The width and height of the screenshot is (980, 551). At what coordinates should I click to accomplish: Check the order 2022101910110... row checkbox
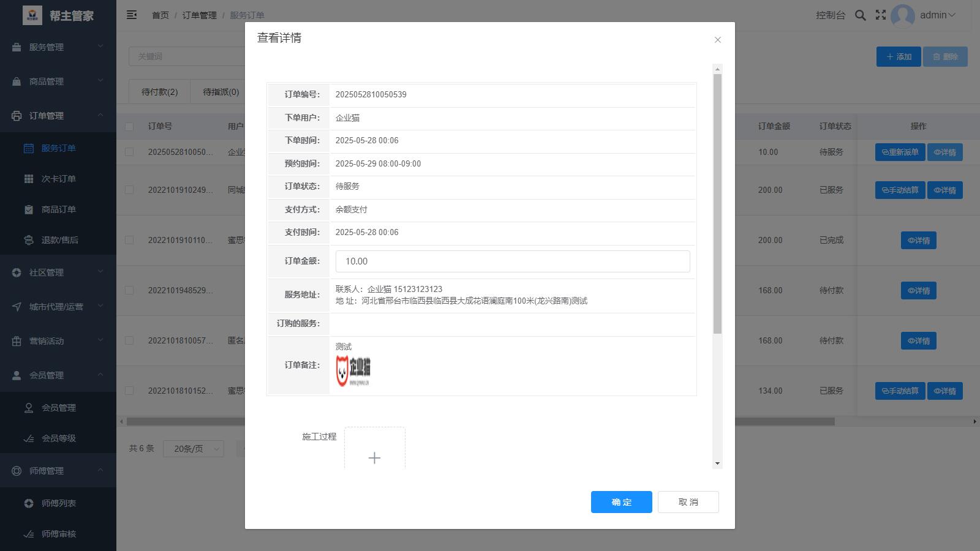(x=129, y=240)
